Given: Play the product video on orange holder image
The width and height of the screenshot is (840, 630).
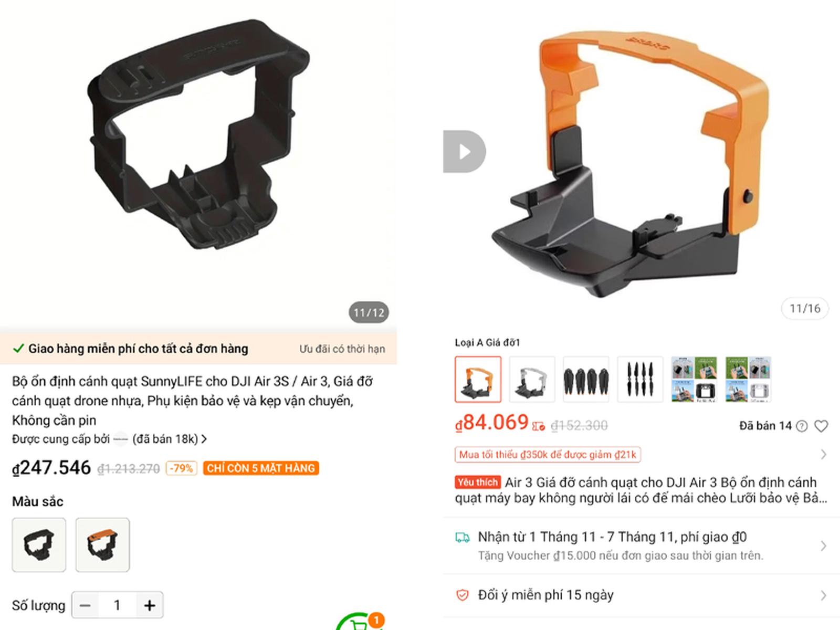Looking at the screenshot, I should pos(465,152).
